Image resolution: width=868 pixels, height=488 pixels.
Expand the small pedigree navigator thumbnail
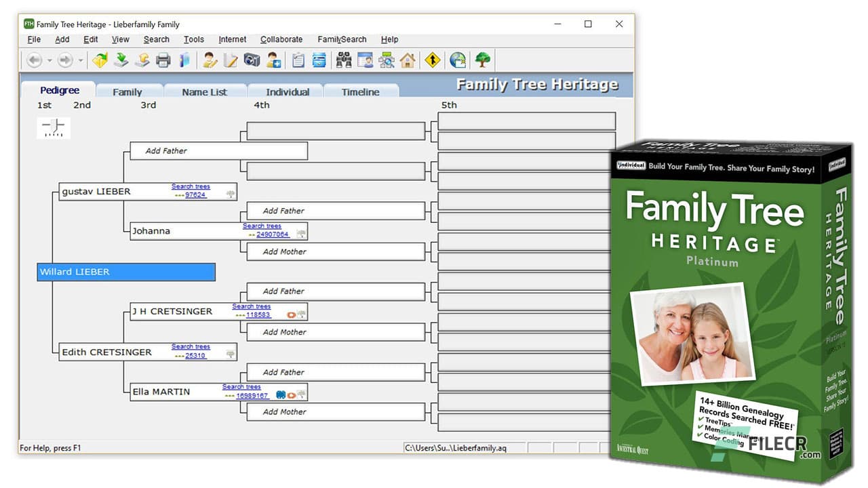pos(53,127)
